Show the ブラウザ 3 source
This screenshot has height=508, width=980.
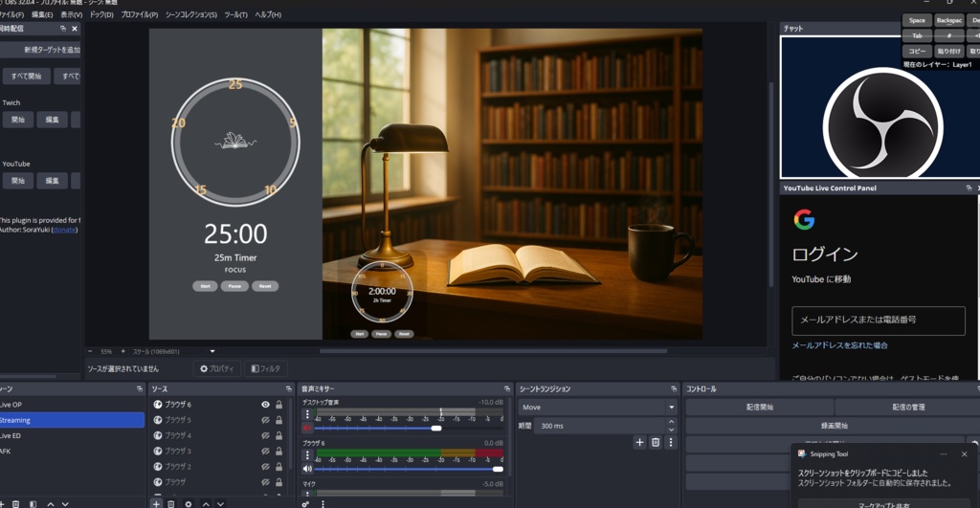265,452
